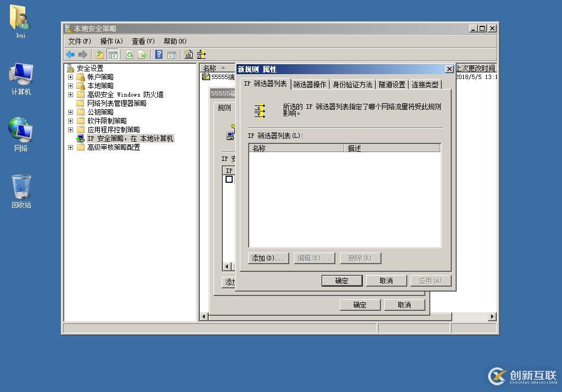Click the 描述 column header

pyautogui.click(x=392, y=148)
